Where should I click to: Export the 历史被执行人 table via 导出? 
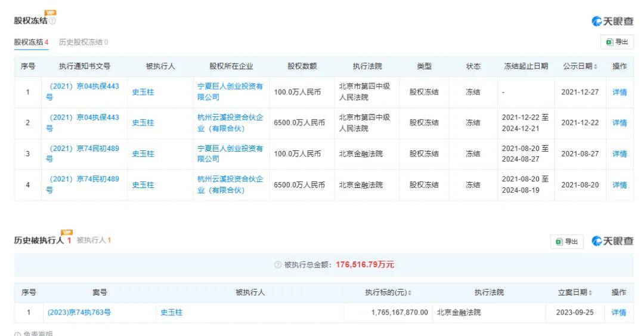(x=567, y=242)
